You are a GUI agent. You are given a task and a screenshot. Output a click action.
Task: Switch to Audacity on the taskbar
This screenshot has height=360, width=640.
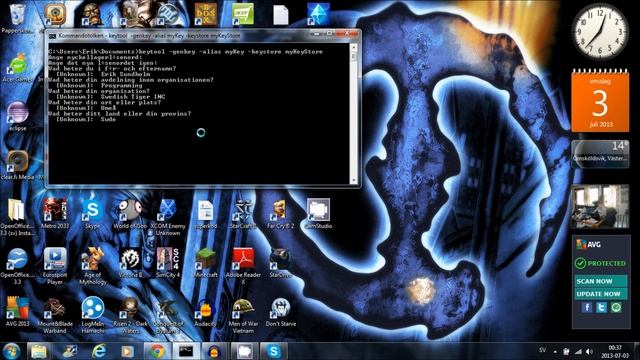pos(214,351)
